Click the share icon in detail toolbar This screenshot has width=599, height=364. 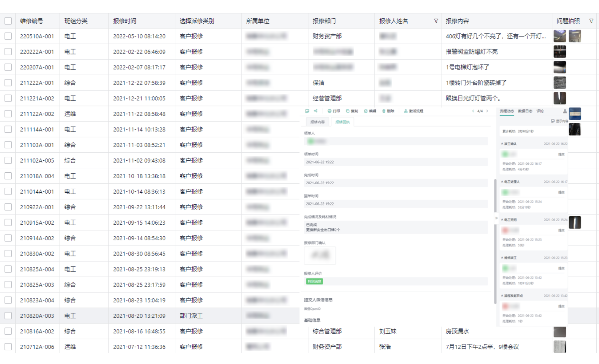click(x=315, y=111)
